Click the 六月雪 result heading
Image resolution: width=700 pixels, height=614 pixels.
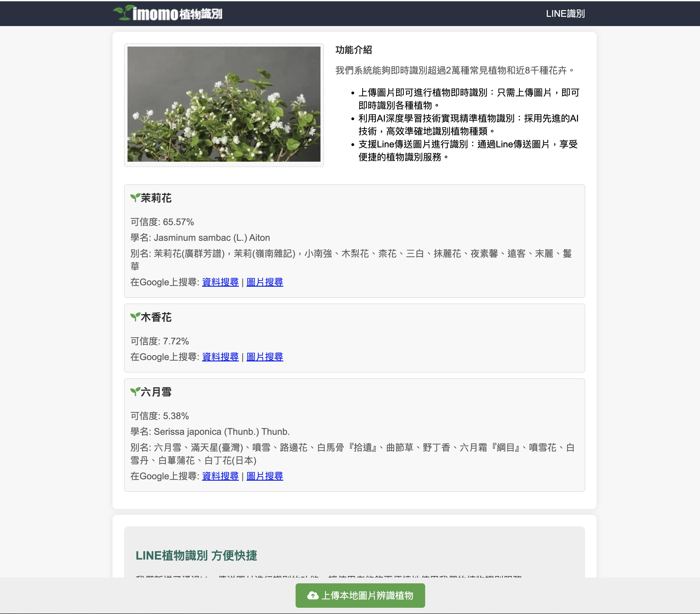156,392
